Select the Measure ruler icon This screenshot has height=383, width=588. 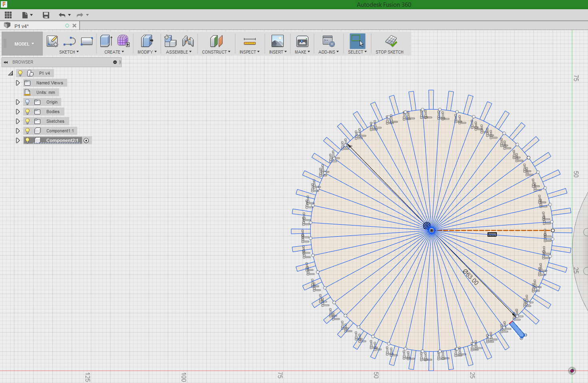coord(250,41)
